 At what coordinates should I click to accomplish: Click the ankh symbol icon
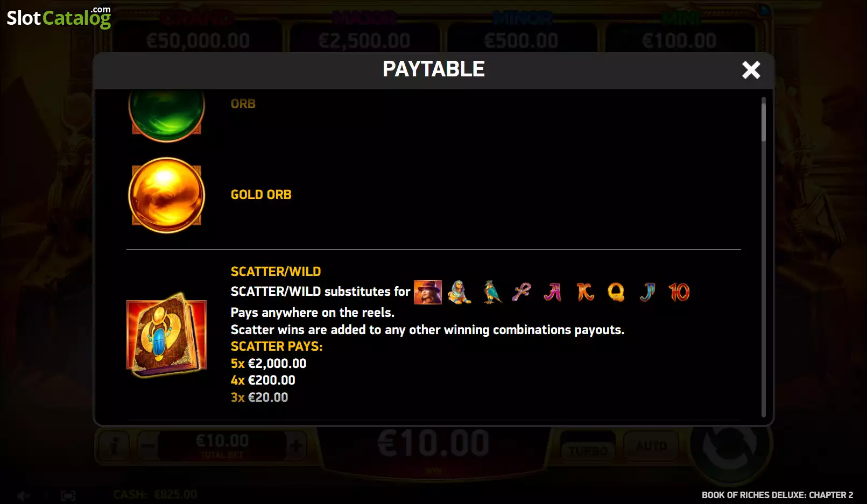[521, 292]
